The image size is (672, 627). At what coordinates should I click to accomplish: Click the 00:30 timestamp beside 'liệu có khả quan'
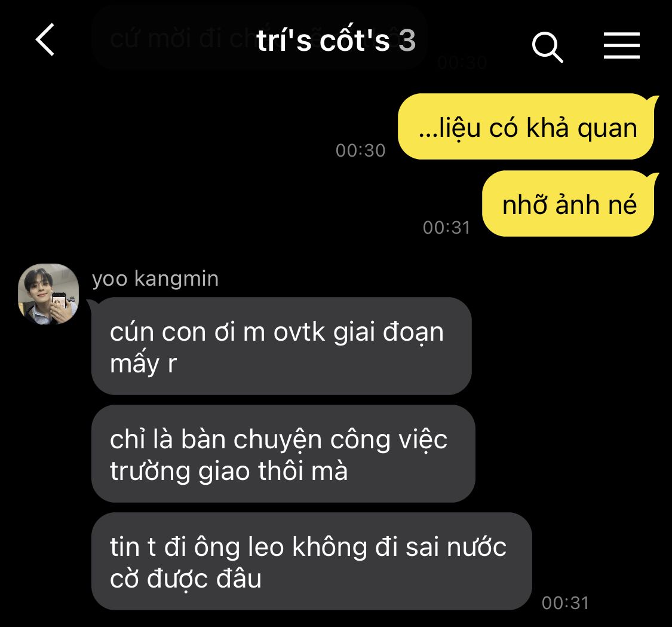pyautogui.click(x=360, y=151)
